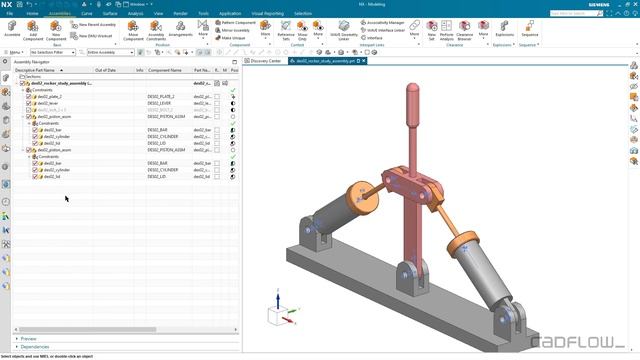Toggle second des02_piston_asm checkbox

(29, 150)
